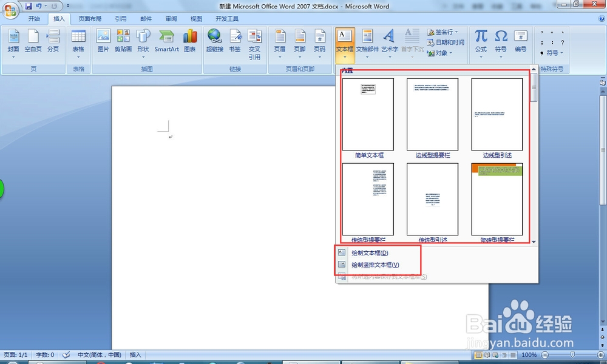The height and width of the screenshot is (364, 607).
Task: Click the 编号 number icon
Action: tap(521, 41)
